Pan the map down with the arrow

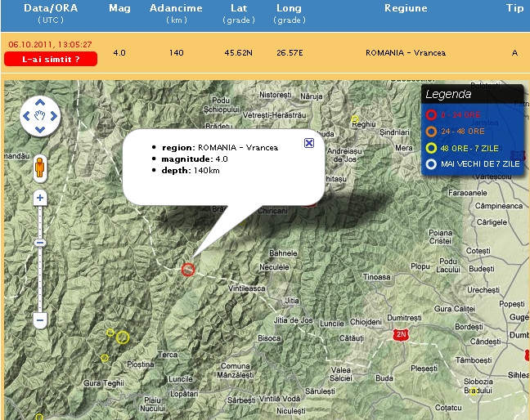tap(40, 129)
